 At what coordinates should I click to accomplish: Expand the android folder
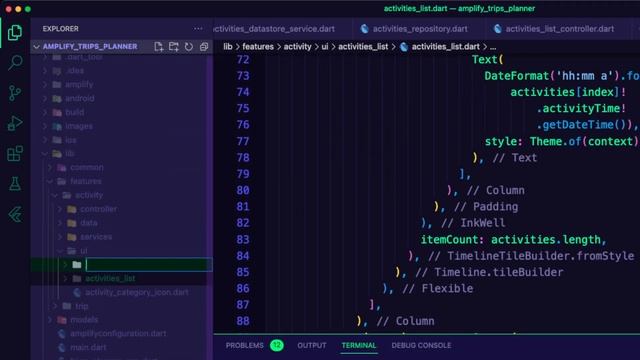(45, 98)
